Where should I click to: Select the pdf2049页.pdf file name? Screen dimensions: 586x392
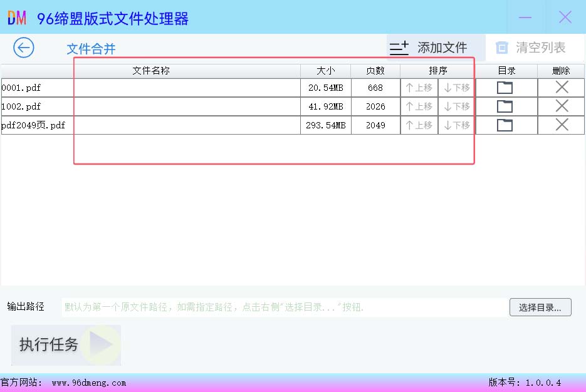pyautogui.click(x=33, y=125)
